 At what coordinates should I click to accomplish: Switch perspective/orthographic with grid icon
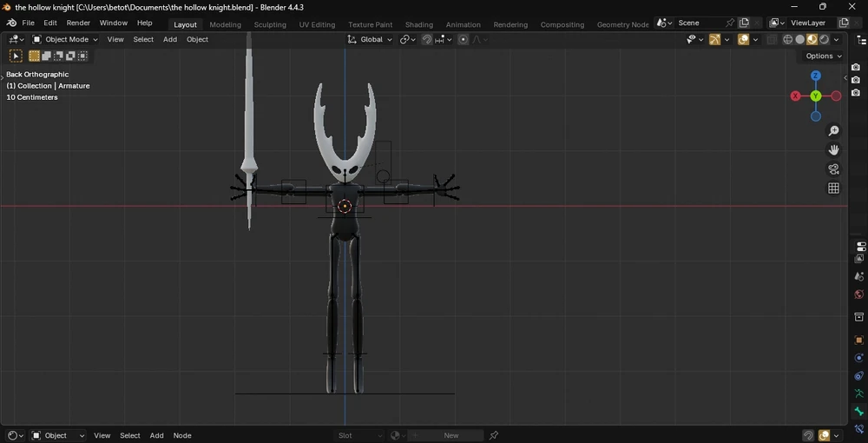(x=833, y=188)
